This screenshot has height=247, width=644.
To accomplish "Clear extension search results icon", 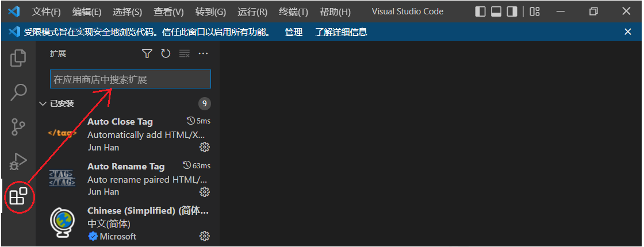I will [x=185, y=53].
